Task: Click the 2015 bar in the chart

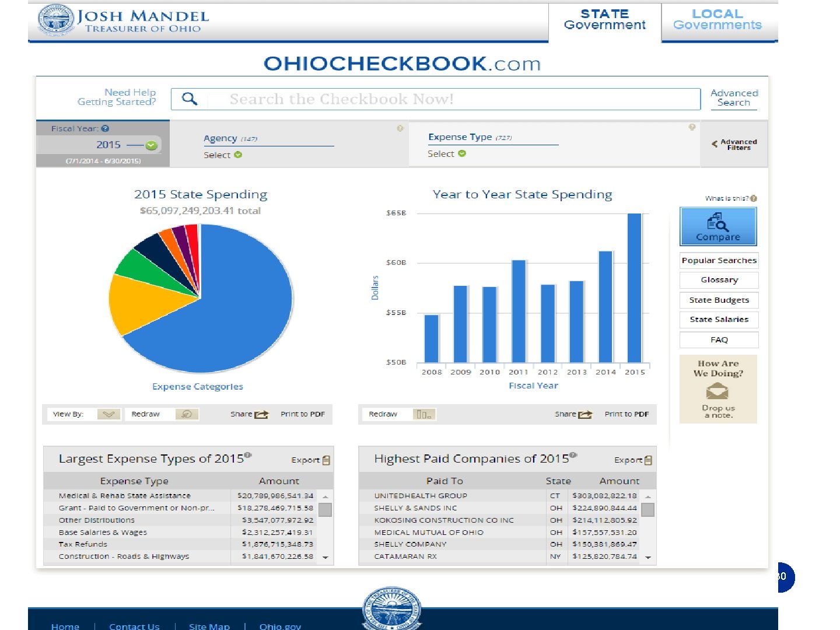Action: click(x=634, y=288)
